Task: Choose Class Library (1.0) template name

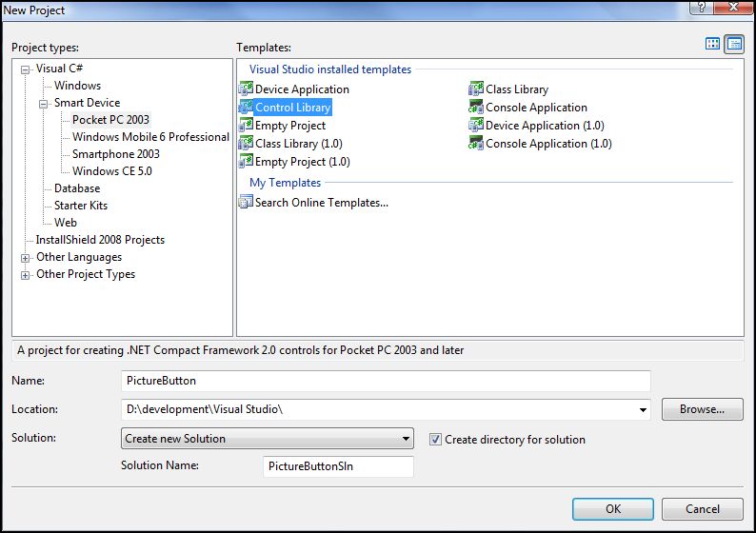Action: pos(299,143)
